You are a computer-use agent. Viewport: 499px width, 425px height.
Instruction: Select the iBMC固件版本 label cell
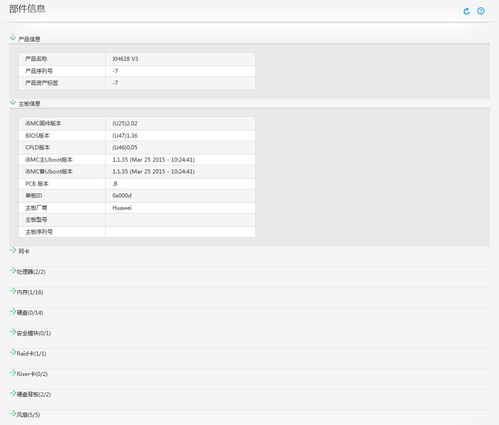(62, 123)
